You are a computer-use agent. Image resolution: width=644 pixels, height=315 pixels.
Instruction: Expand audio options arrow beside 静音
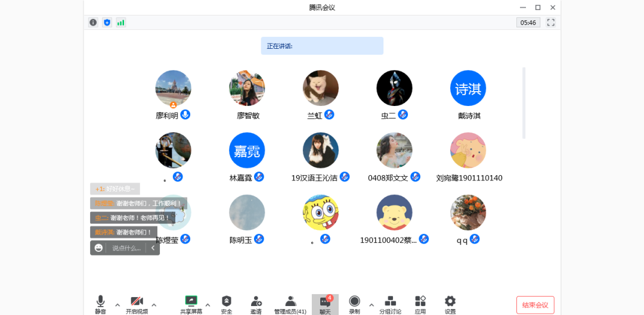coord(117,305)
